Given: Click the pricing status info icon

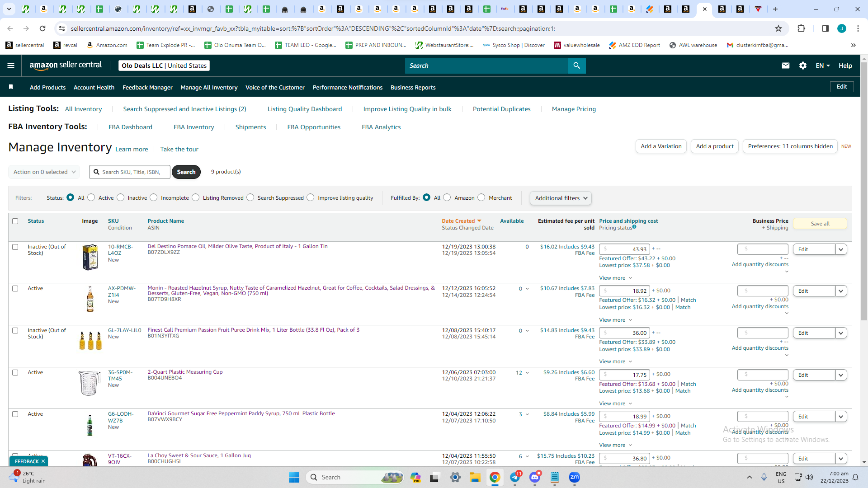Looking at the screenshot, I should pos(634,227).
